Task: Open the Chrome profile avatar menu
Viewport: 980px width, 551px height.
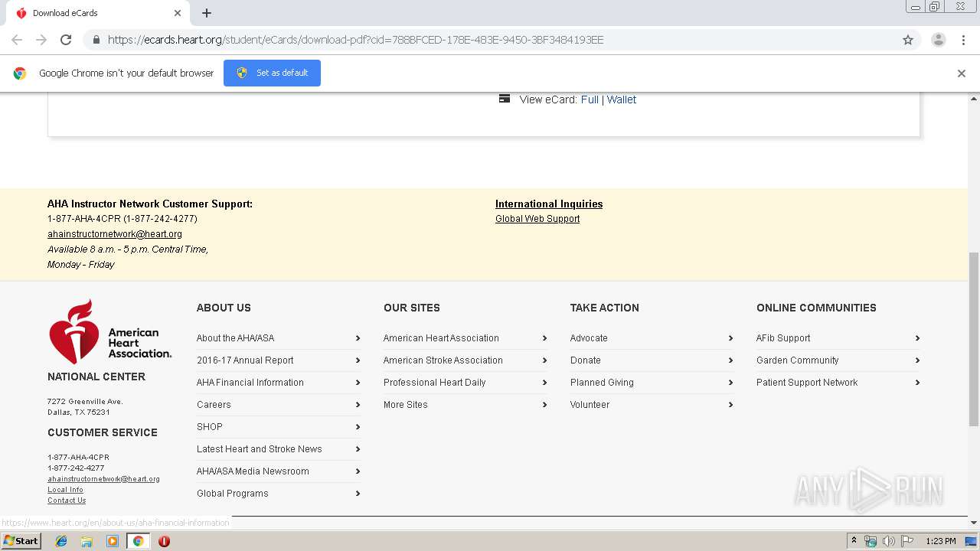Action: [x=938, y=40]
